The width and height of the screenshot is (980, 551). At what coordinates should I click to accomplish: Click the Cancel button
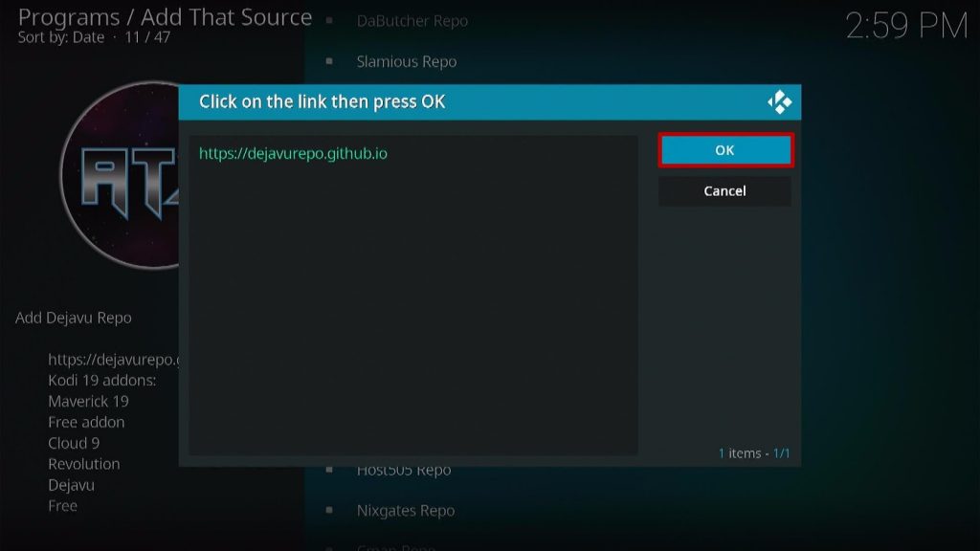pyautogui.click(x=725, y=191)
